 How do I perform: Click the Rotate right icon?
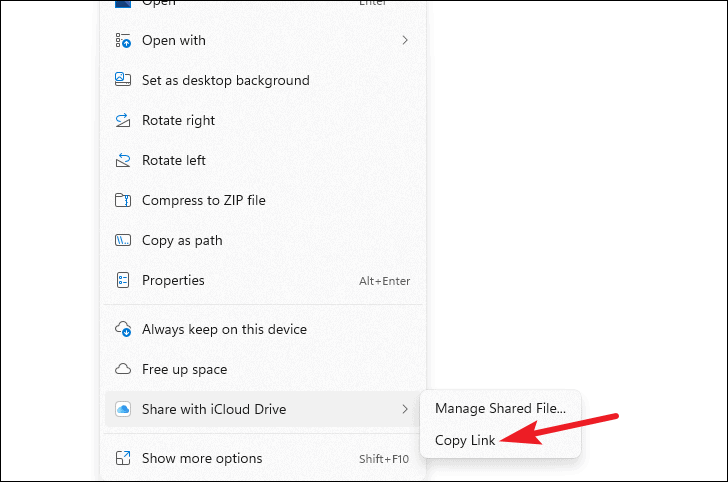coord(123,120)
